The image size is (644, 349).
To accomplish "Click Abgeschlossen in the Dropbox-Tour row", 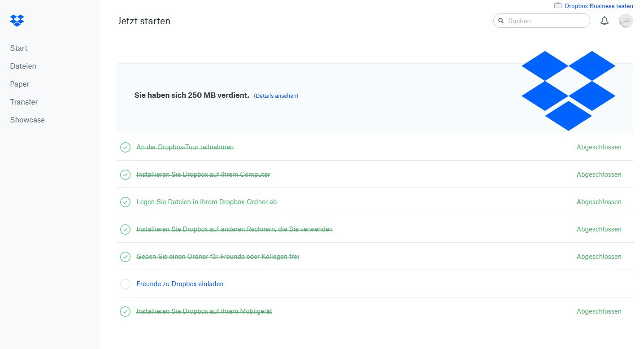I will 599,147.
